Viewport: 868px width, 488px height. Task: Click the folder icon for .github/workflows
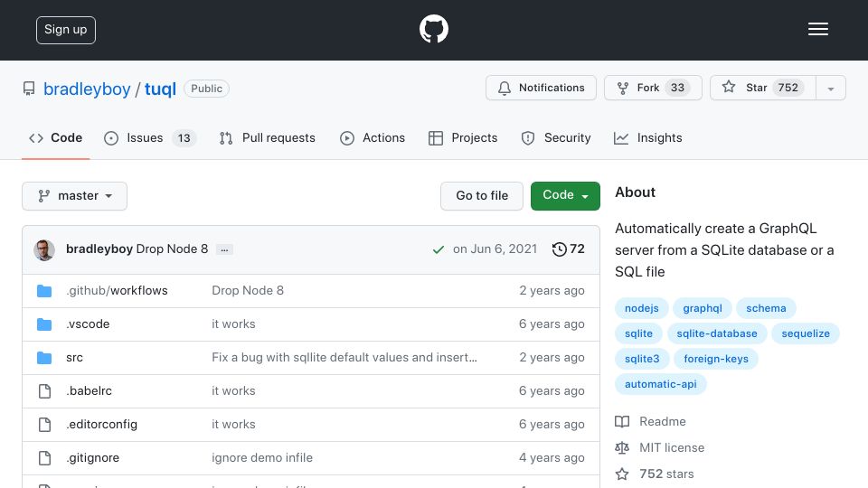pyautogui.click(x=44, y=291)
